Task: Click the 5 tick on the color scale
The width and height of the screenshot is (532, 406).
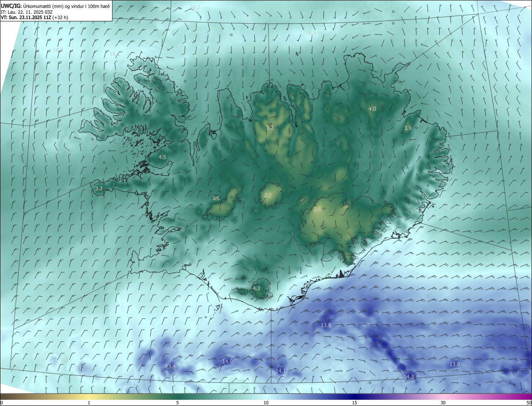Action: click(x=177, y=403)
